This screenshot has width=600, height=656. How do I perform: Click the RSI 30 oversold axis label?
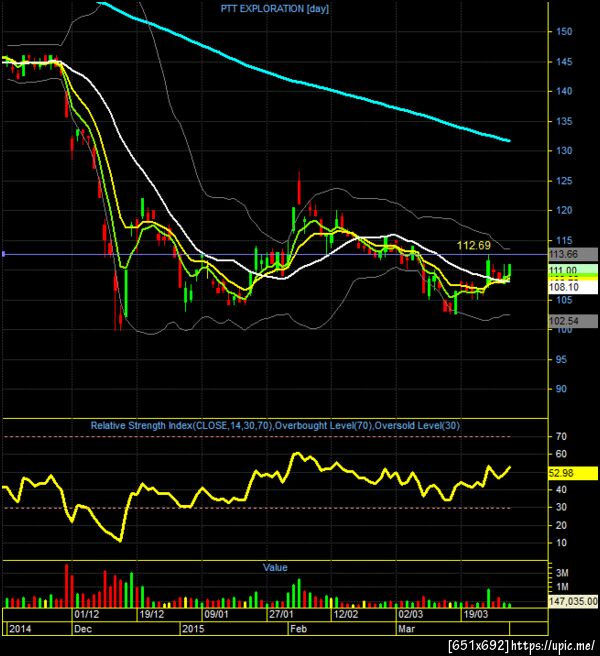click(561, 507)
